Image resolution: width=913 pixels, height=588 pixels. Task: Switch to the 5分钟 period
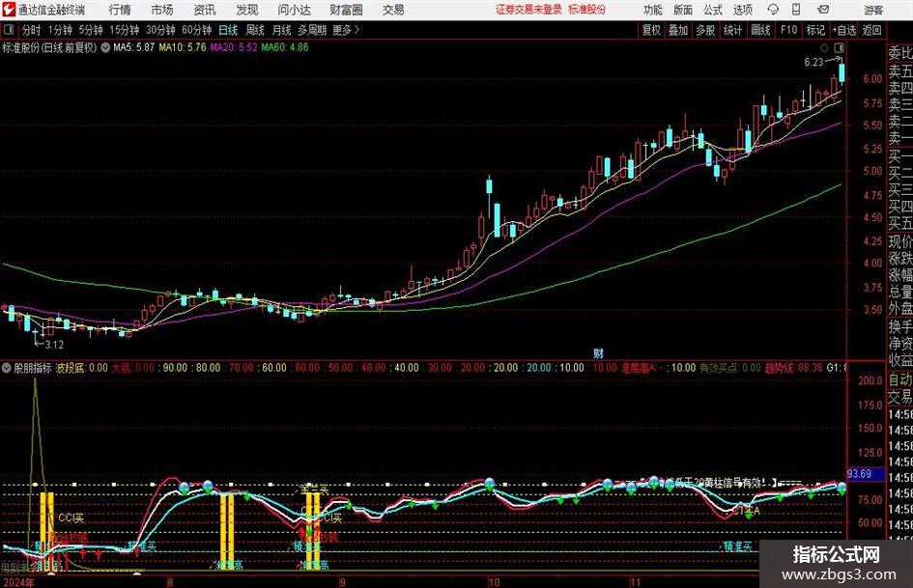(90, 30)
